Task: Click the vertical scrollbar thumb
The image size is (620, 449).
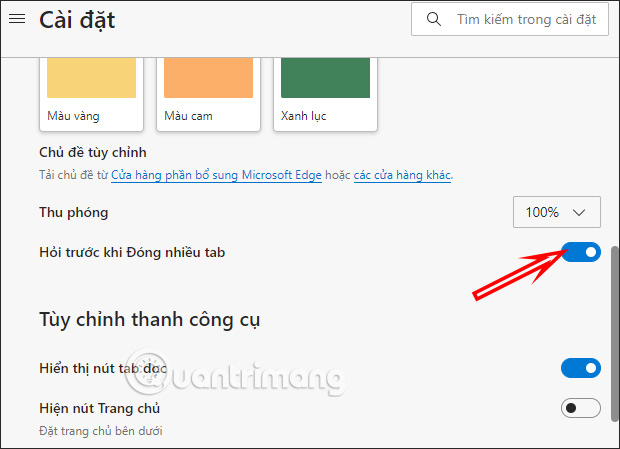Action: click(x=614, y=334)
